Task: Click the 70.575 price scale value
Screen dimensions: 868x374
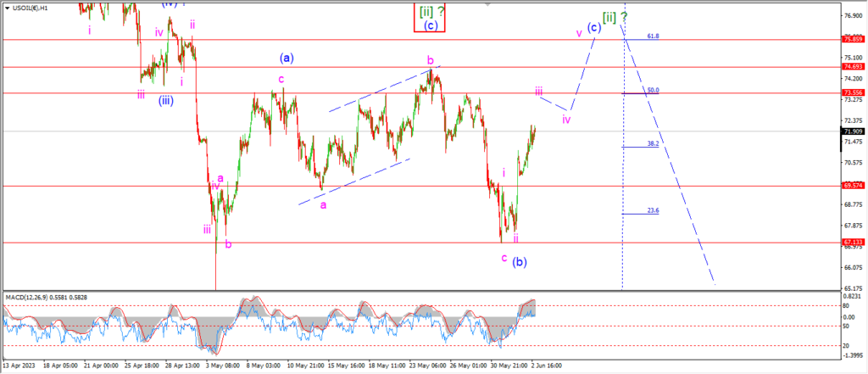Action: click(852, 163)
